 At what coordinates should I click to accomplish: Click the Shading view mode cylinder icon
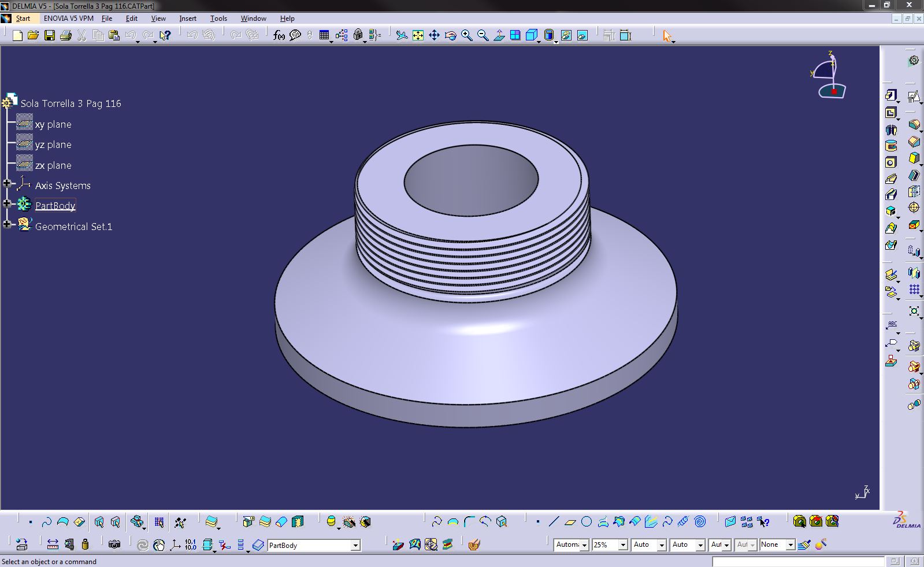(549, 36)
